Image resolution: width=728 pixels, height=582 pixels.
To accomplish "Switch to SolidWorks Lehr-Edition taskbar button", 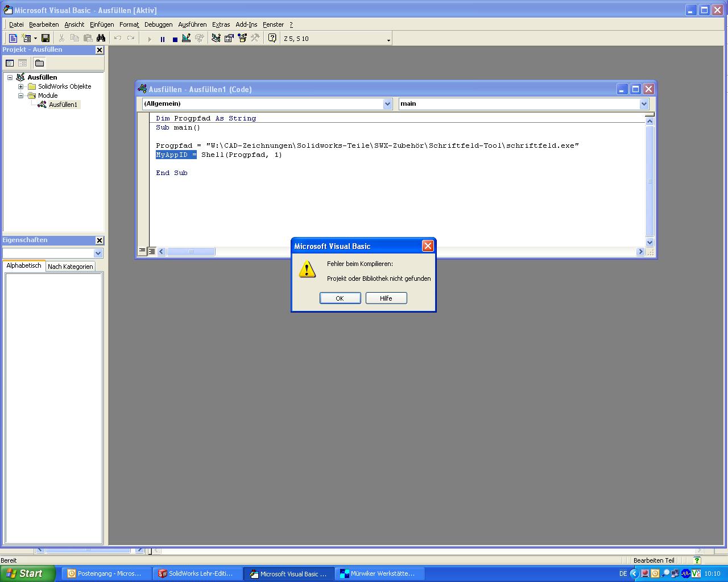I will (198, 573).
